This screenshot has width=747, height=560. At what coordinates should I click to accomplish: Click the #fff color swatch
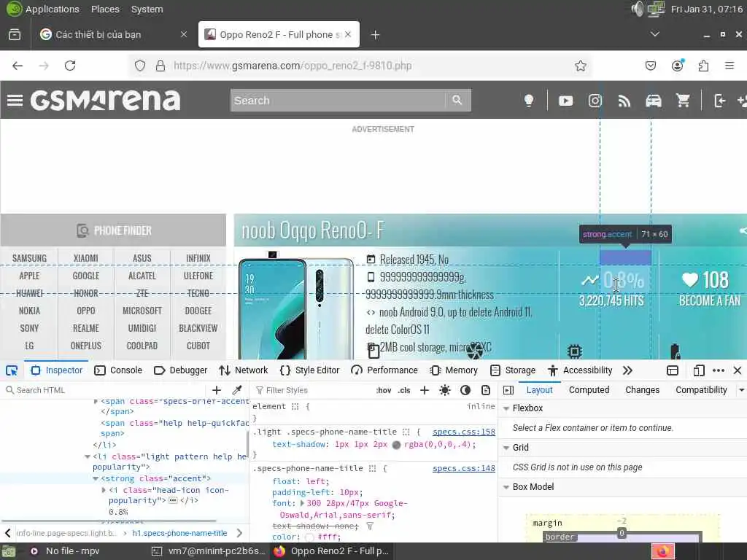coord(309,537)
